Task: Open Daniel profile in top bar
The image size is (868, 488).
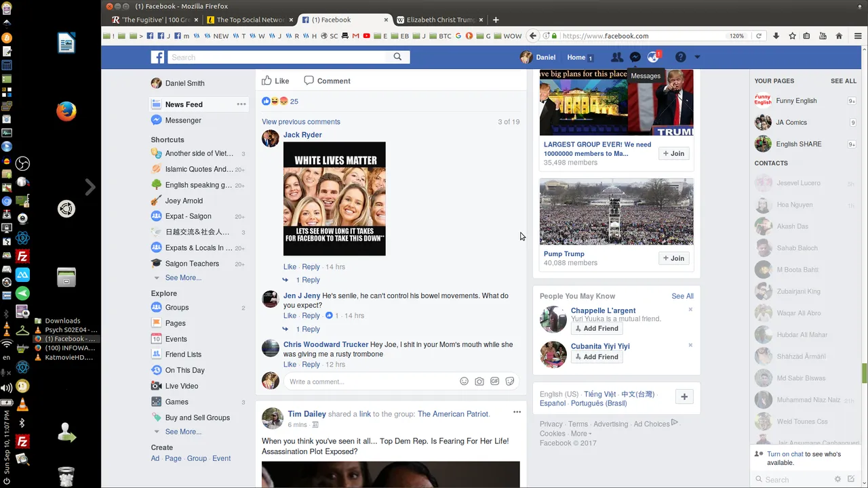Action: tap(538, 58)
